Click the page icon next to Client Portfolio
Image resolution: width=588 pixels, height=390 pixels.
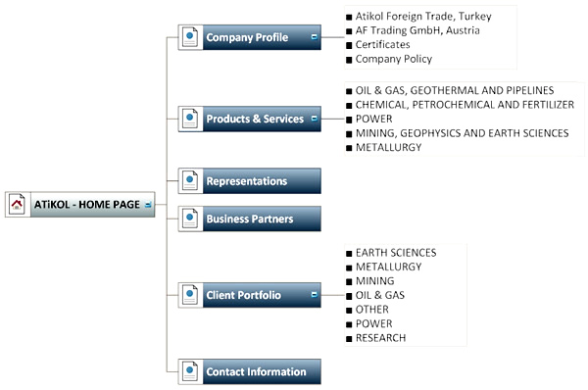coord(190,295)
